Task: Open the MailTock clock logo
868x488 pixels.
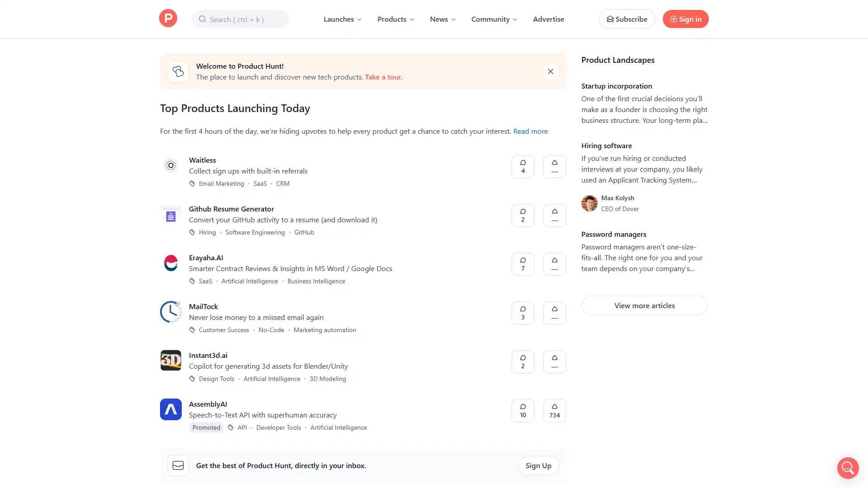Action: pyautogui.click(x=171, y=312)
